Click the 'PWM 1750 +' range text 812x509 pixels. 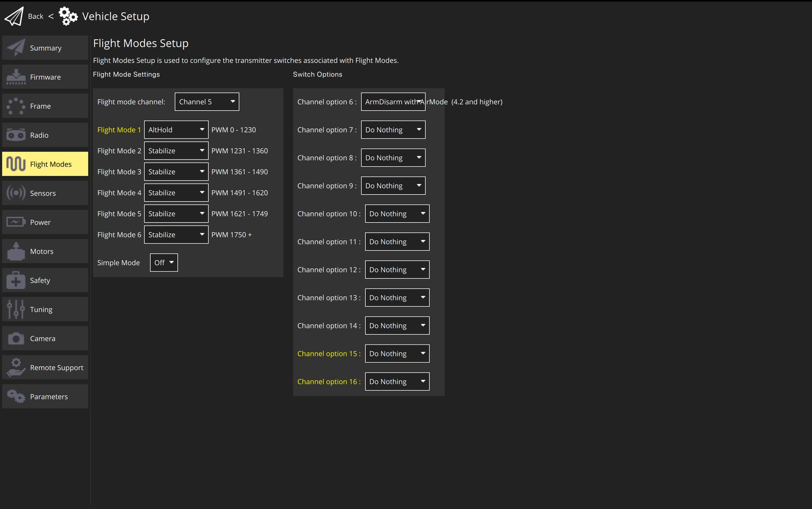231,235
